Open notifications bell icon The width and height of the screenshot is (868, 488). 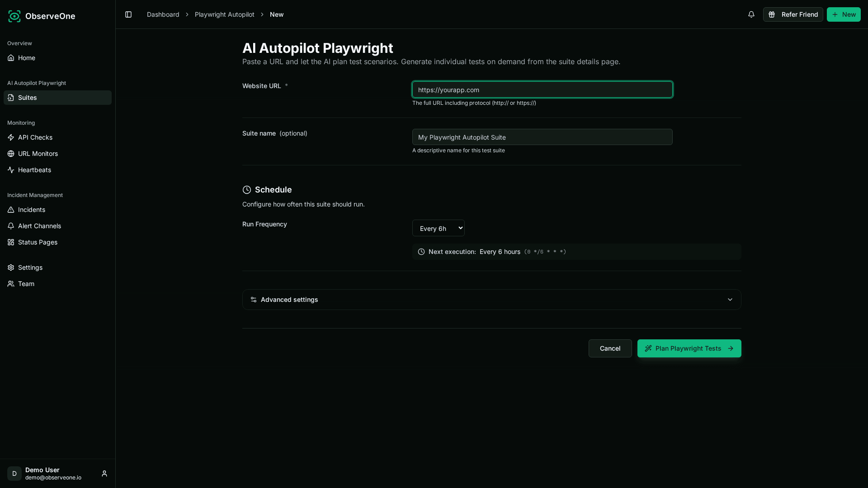[751, 14]
